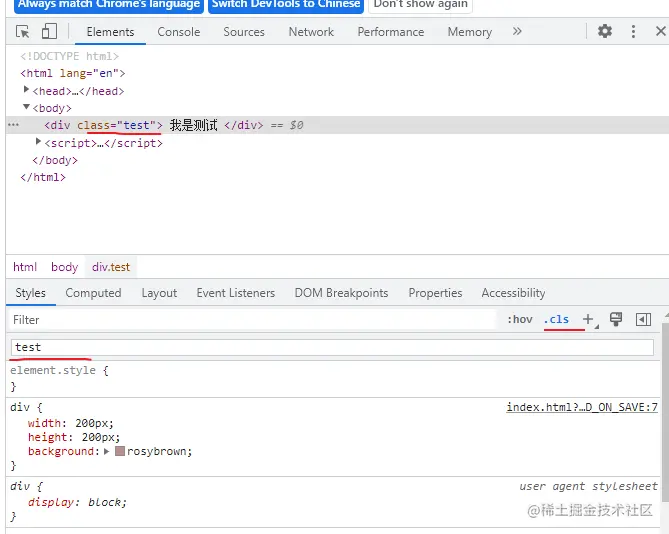Expand the background shorthand property triangle

click(x=107, y=451)
